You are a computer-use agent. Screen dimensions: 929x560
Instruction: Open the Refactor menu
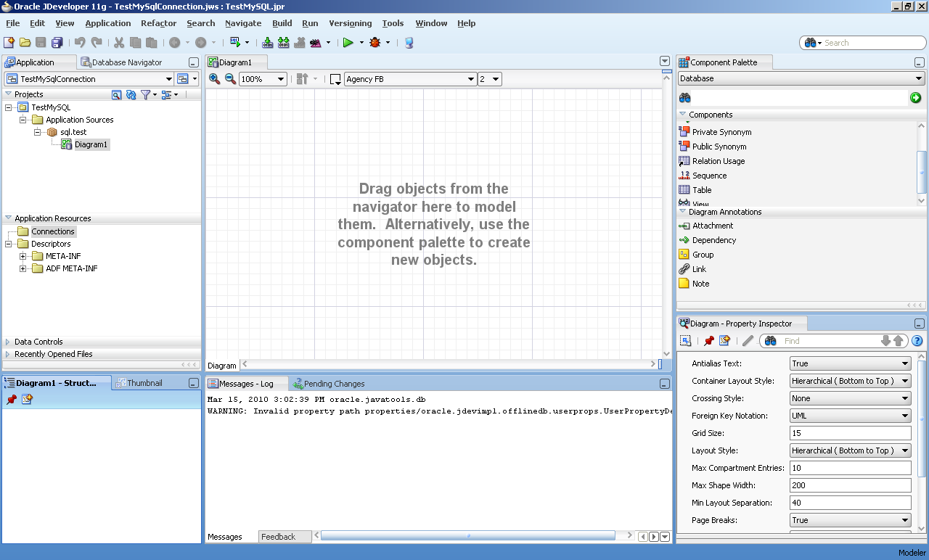coord(158,23)
